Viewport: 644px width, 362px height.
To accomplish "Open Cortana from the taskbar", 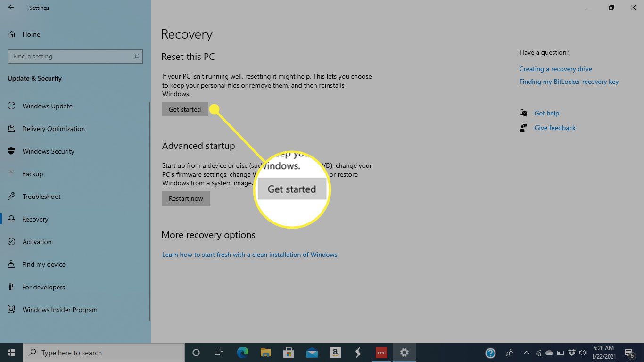I will tap(196, 353).
